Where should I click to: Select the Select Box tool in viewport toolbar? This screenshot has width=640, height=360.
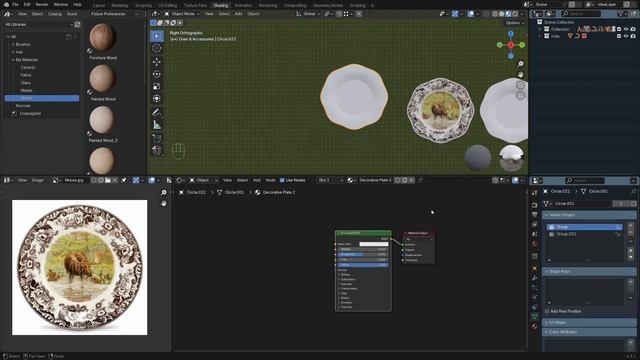[x=157, y=36]
